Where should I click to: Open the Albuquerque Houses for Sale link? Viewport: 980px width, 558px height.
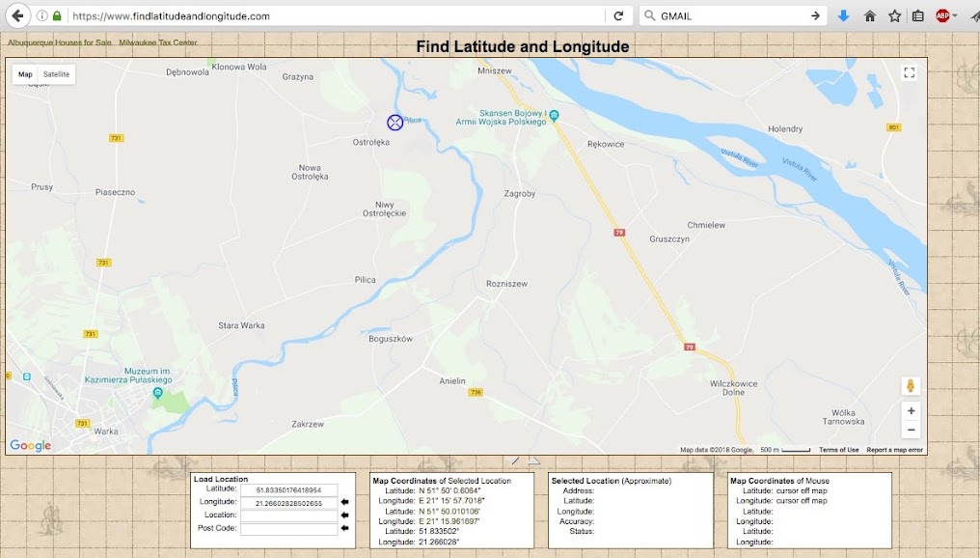[x=59, y=42]
